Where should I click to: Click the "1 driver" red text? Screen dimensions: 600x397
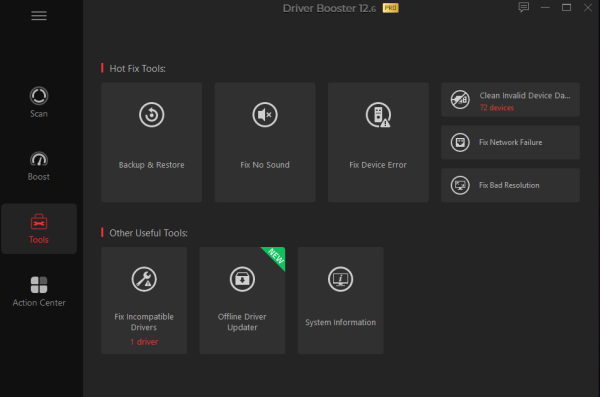(x=144, y=342)
